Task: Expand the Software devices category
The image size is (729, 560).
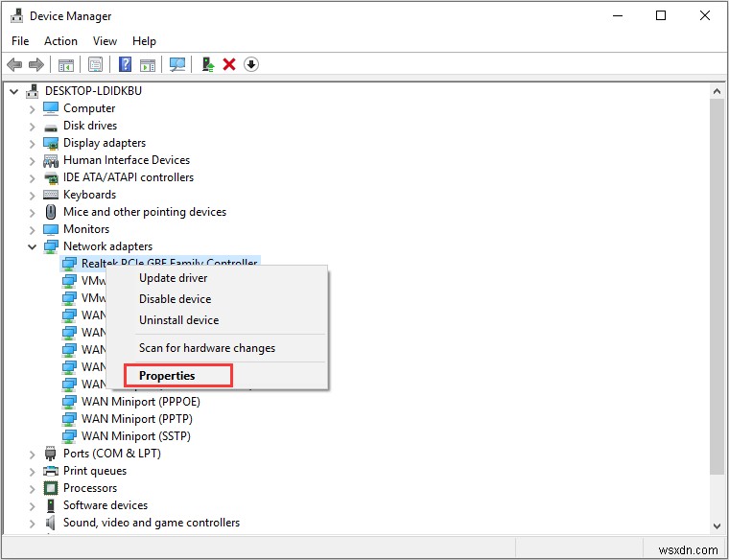Action: [x=32, y=506]
